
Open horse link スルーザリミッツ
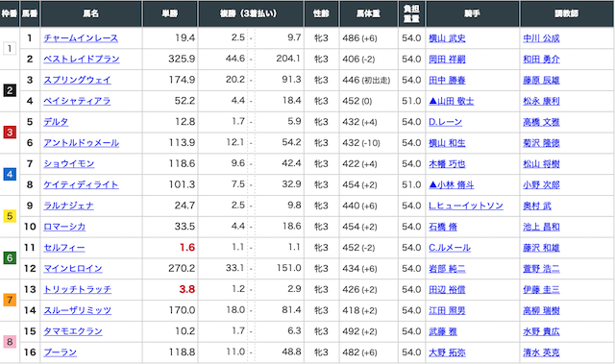[77, 310]
